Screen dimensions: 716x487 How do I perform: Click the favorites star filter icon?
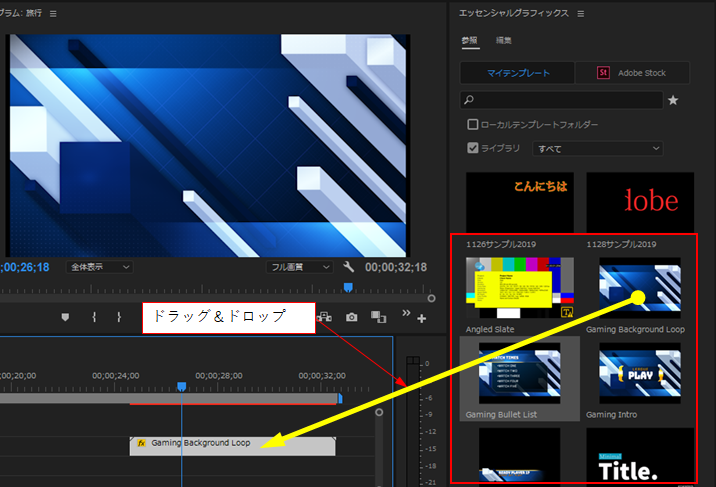point(673,100)
